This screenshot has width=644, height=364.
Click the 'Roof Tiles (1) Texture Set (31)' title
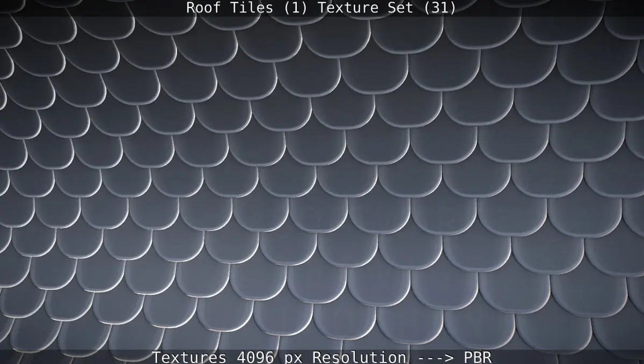(321, 8)
